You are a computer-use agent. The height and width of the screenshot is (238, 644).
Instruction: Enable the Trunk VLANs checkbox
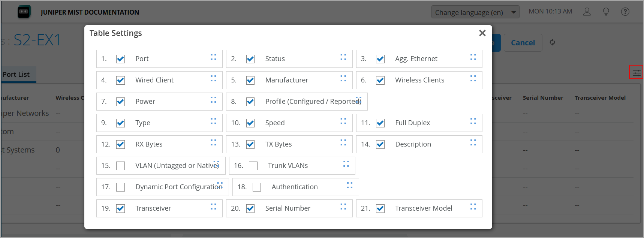253,166
